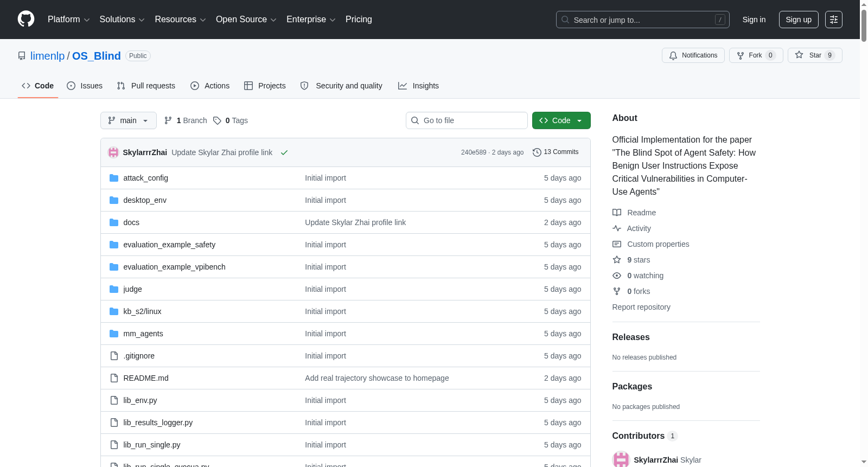Expand the Solutions menu
Image resolution: width=868 pixels, height=467 pixels.
[122, 20]
